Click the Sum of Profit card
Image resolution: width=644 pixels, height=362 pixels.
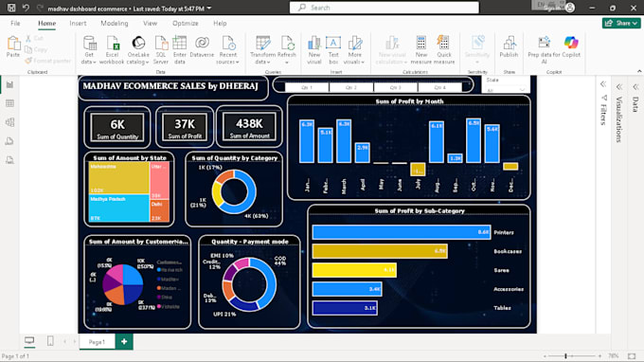click(x=185, y=127)
